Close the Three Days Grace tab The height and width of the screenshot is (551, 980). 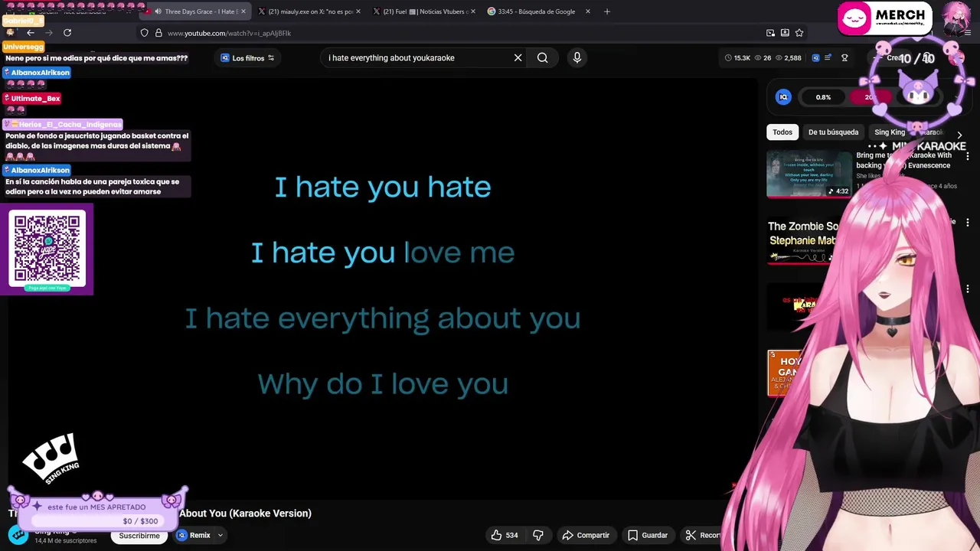(243, 11)
